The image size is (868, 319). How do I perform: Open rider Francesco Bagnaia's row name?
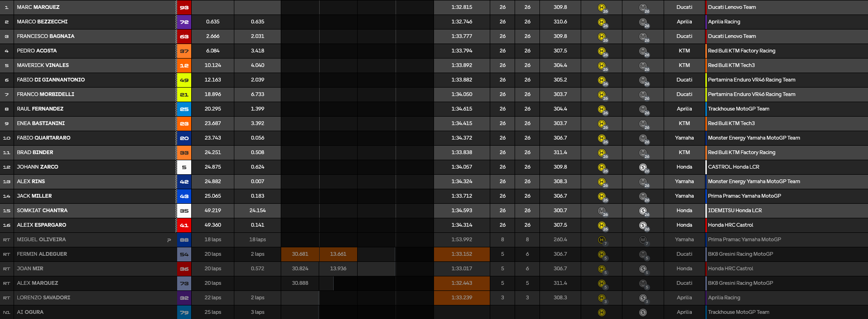click(45, 36)
